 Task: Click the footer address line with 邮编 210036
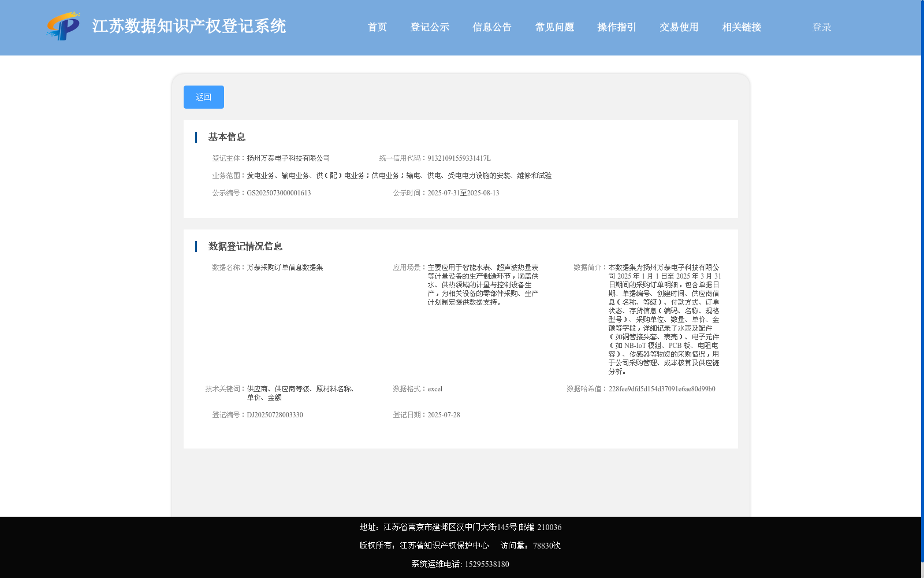[460, 527]
